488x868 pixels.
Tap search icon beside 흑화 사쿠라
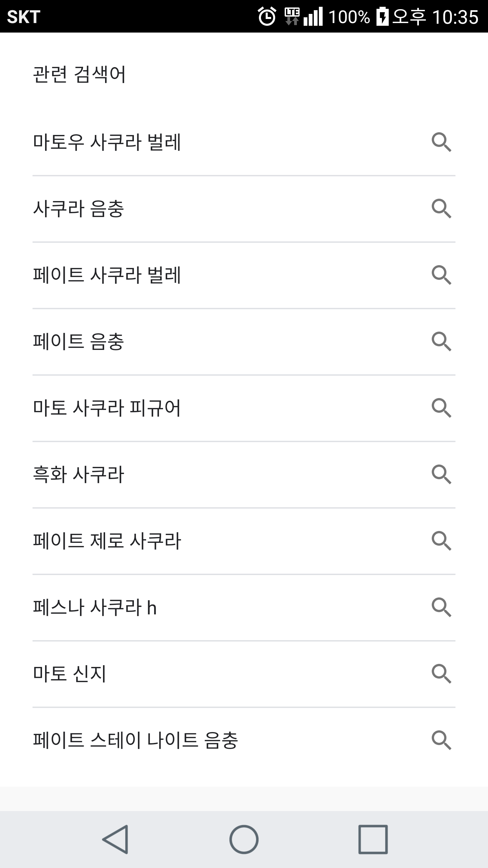(441, 474)
